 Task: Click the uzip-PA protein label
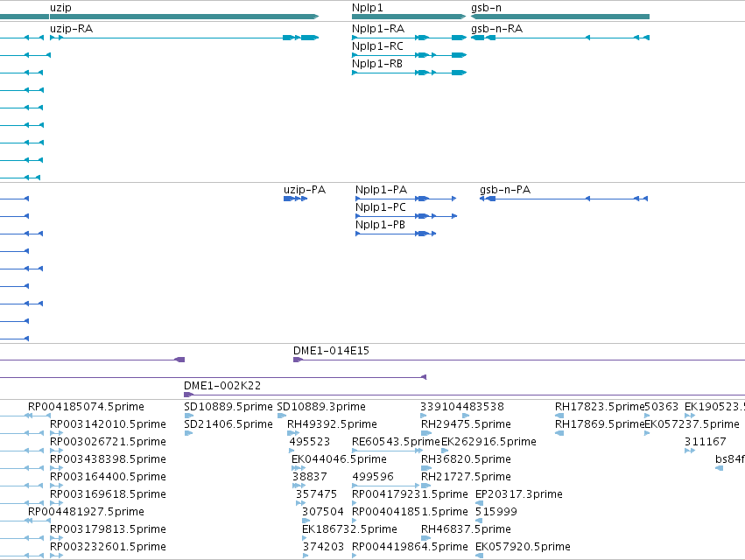(305, 190)
